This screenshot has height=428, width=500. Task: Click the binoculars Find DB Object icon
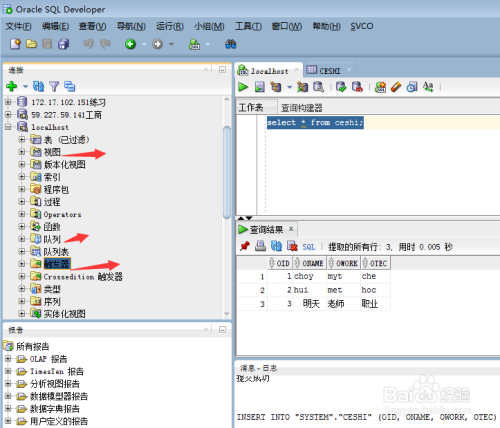[230, 44]
